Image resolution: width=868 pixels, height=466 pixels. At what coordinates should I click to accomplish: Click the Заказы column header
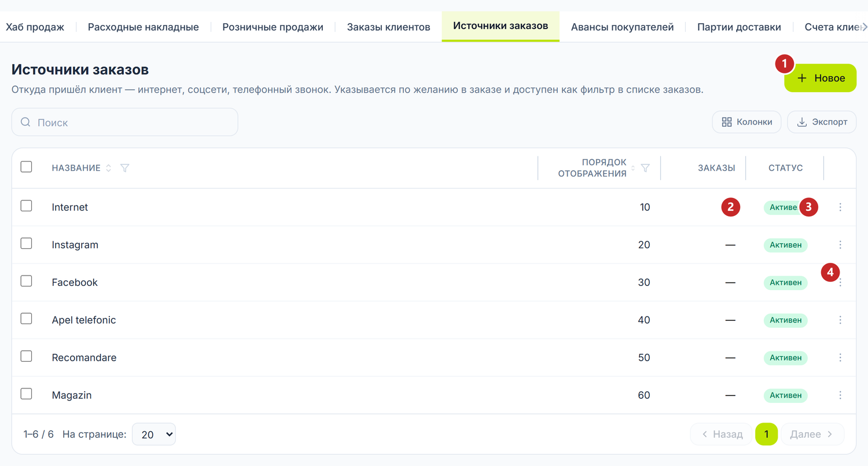pos(716,168)
